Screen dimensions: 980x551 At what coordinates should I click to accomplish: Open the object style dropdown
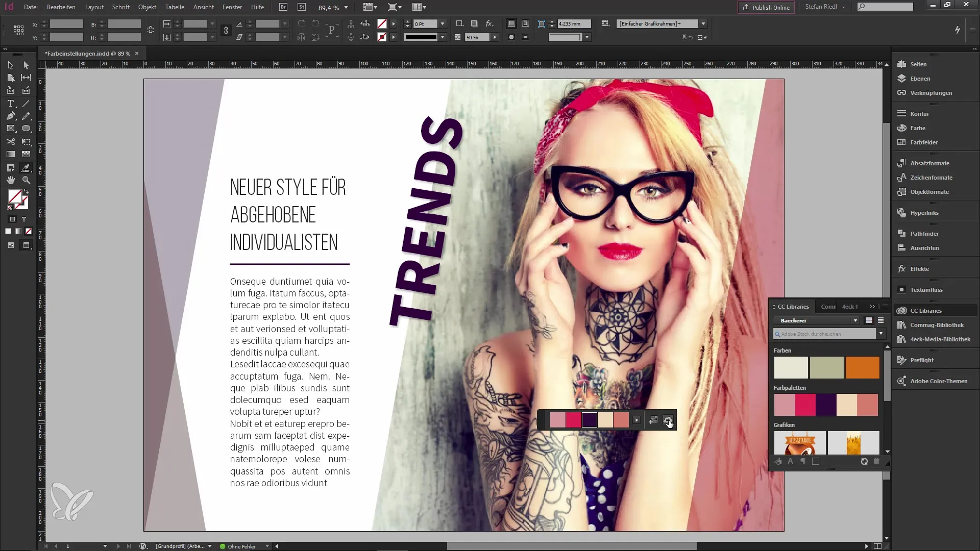(x=703, y=23)
